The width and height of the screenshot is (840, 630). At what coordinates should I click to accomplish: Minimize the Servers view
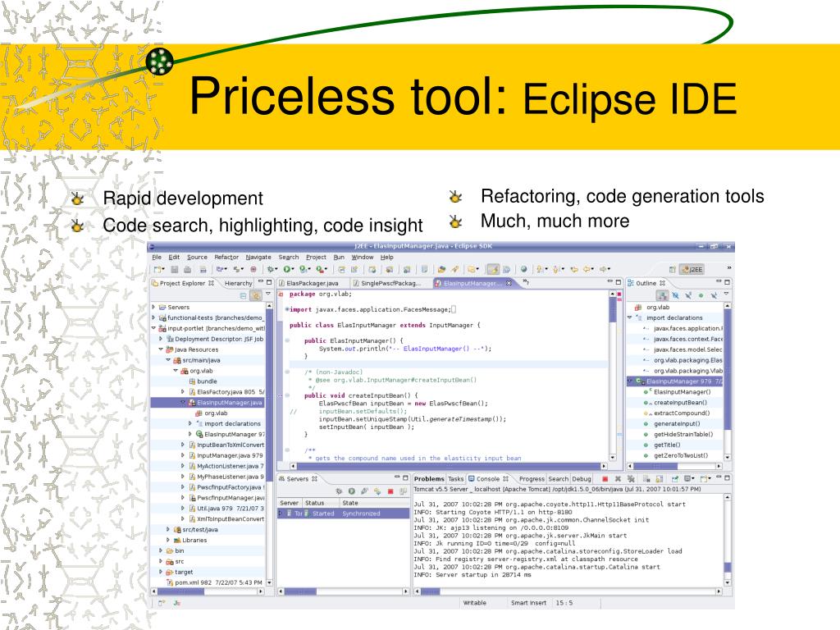(x=397, y=477)
